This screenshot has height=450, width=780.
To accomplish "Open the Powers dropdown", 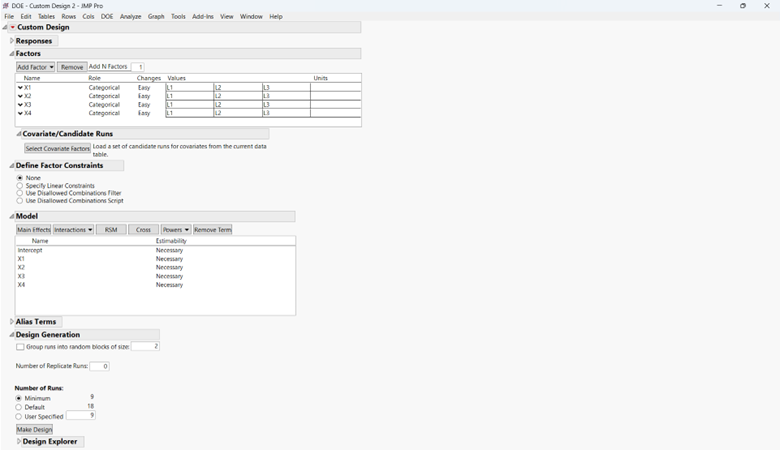I will point(176,230).
